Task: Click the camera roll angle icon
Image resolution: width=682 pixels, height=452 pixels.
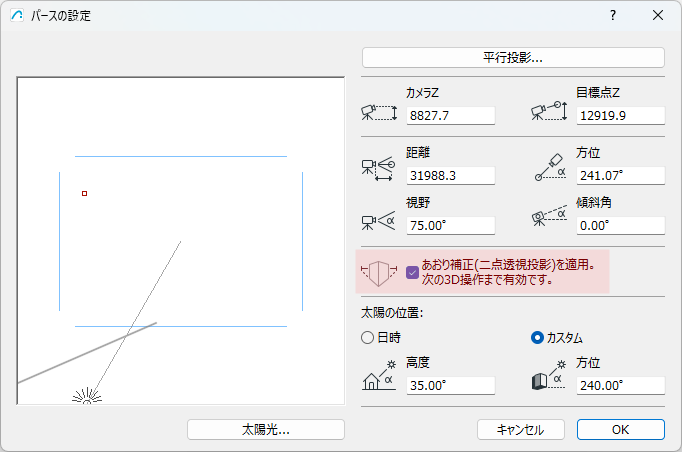Action: point(549,216)
